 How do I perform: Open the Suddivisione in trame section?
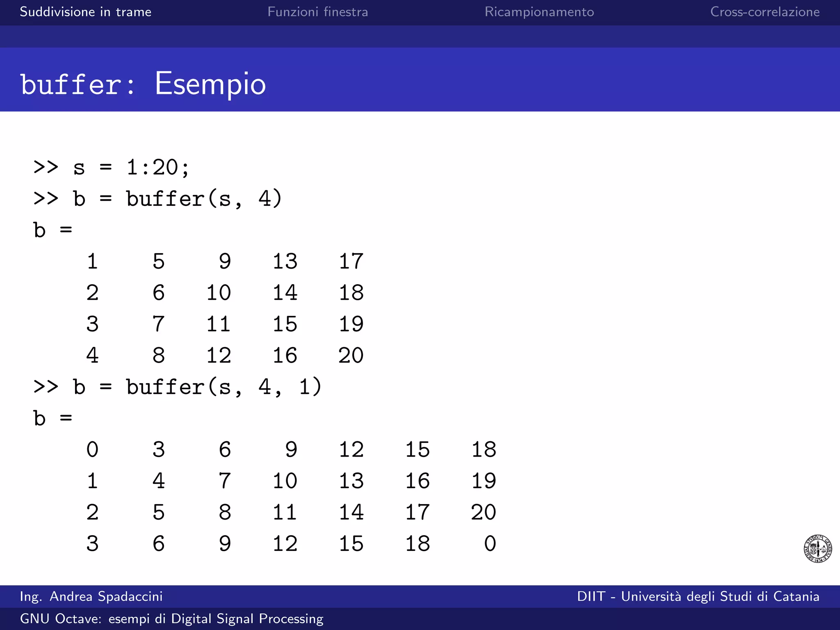pos(86,12)
